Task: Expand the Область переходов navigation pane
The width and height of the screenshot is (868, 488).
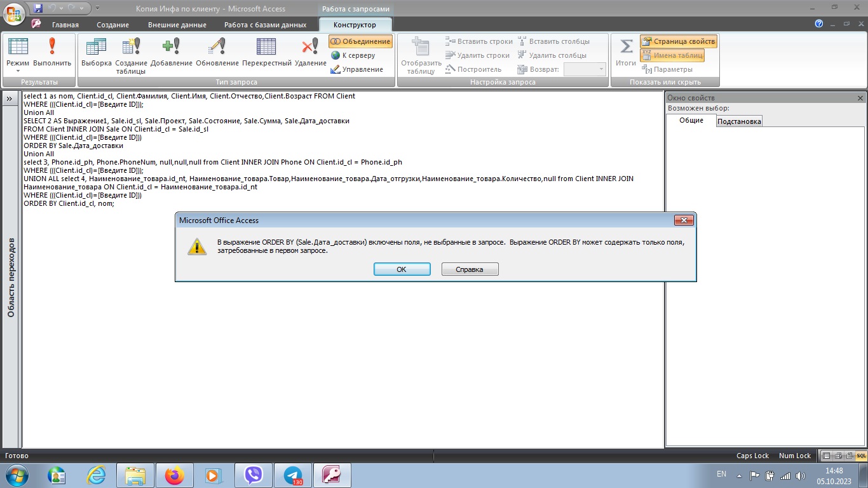Action: pos(11,98)
